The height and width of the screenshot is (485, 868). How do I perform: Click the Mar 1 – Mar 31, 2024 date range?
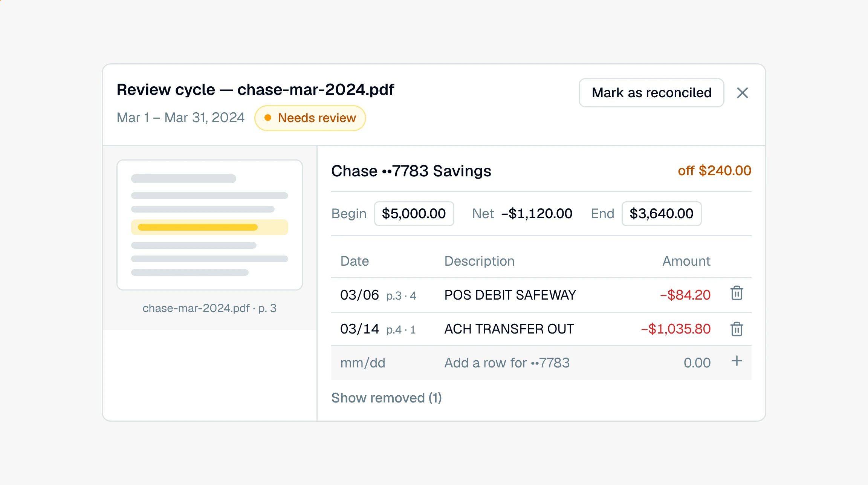click(x=180, y=118)
